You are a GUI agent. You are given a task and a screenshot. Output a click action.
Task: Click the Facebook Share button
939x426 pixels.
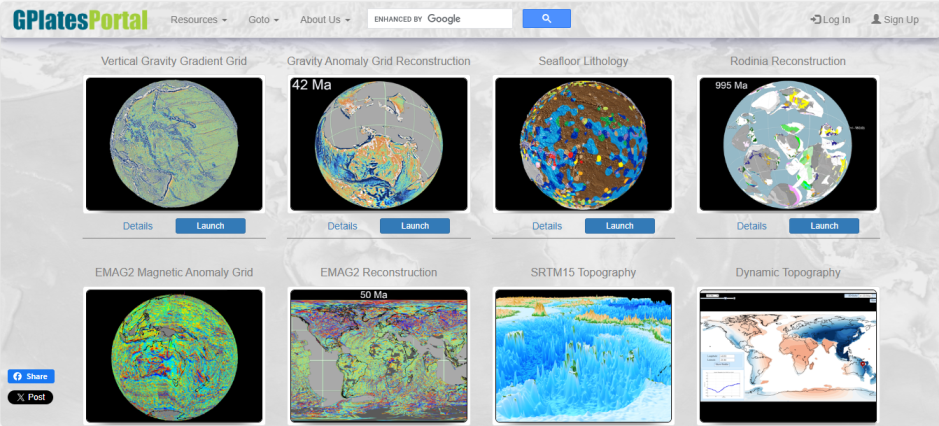[x=31, y=377]
